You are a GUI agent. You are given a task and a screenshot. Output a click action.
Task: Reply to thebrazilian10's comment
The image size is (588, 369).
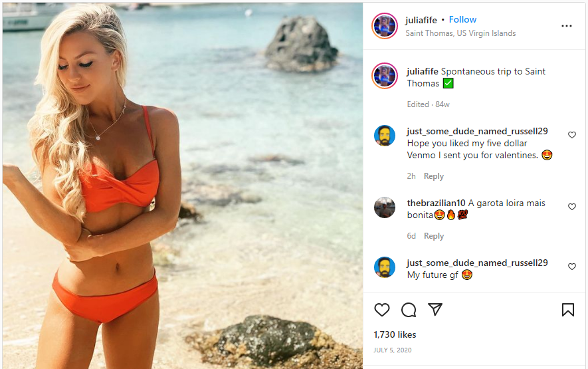point(433,236)
